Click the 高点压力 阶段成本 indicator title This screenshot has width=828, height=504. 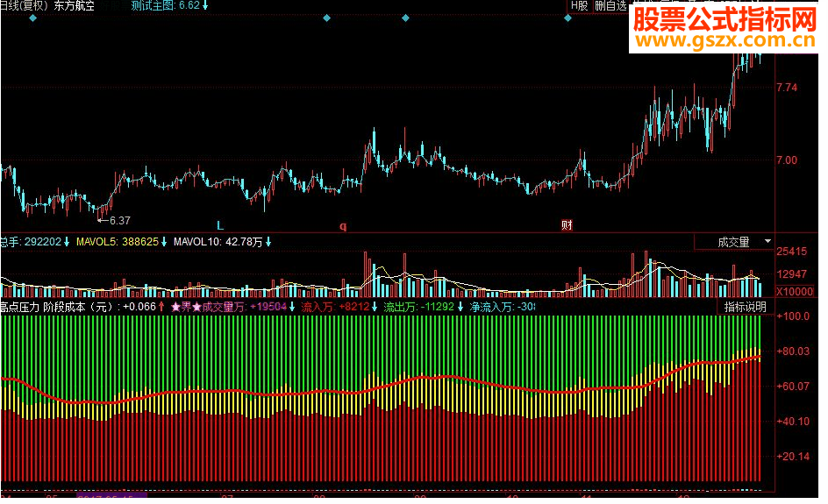pos(59,307)
